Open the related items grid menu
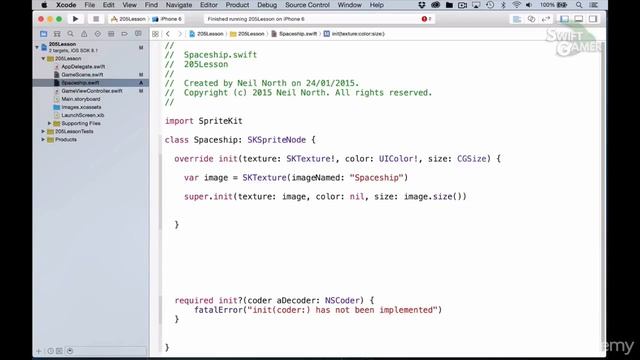Image resolution: width=640 pixels, height=360 pixels. point(156,34)
